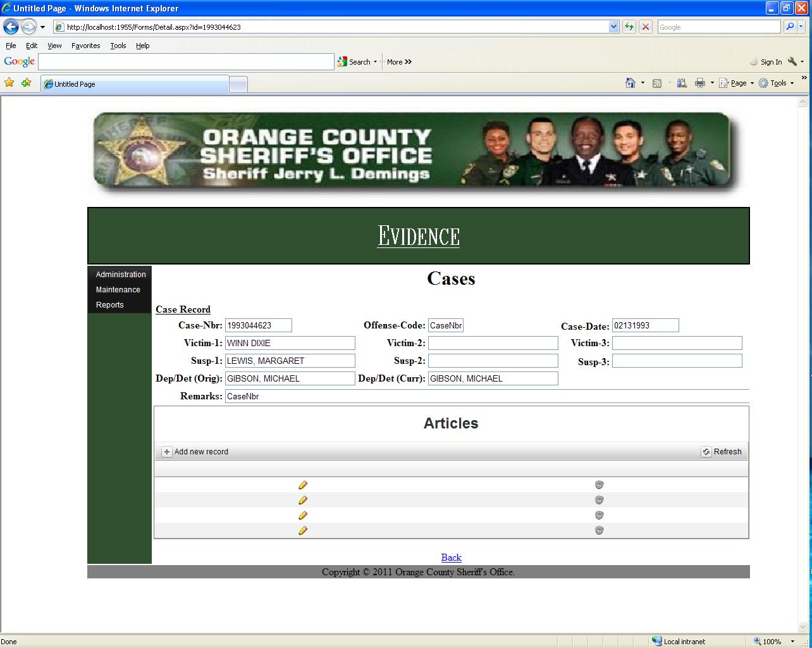
Task: Click the empty Susp-2 field
Action: click(x=493, y=361)
